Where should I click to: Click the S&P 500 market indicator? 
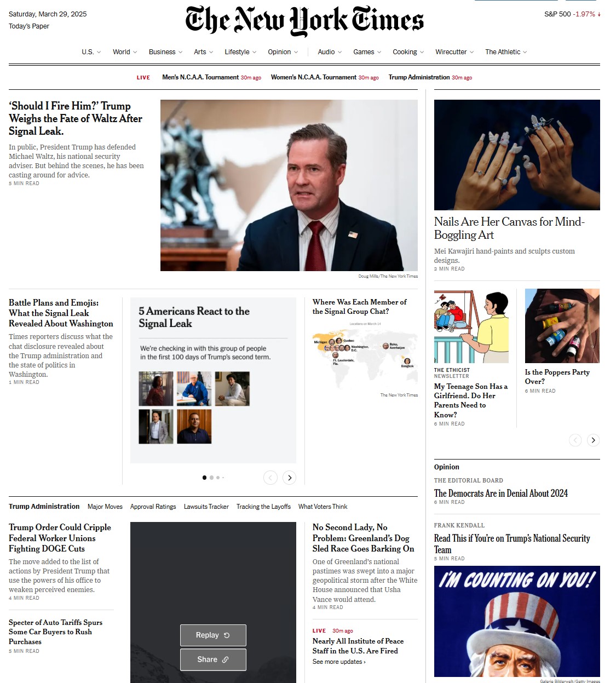[x=572, y=14]
